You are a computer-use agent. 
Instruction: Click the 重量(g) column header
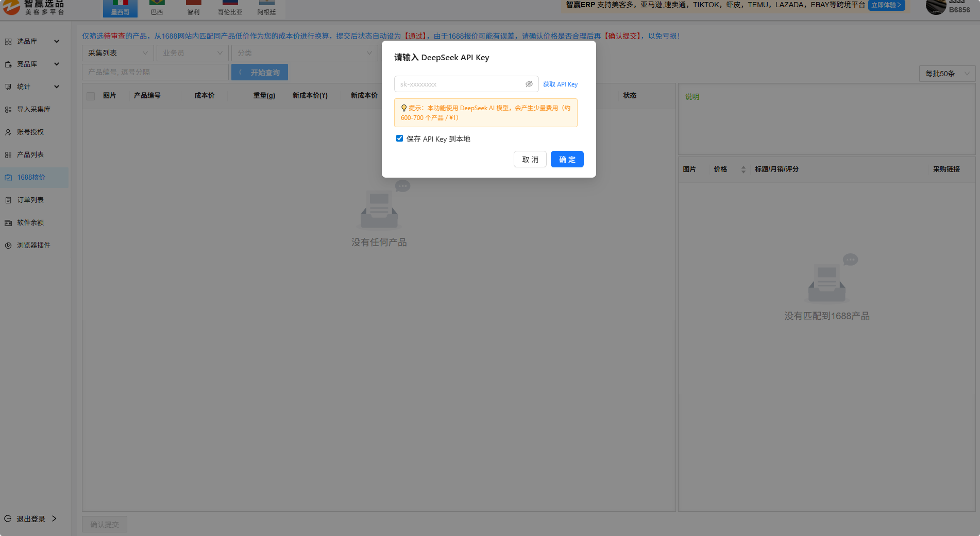tap(264, 96)
